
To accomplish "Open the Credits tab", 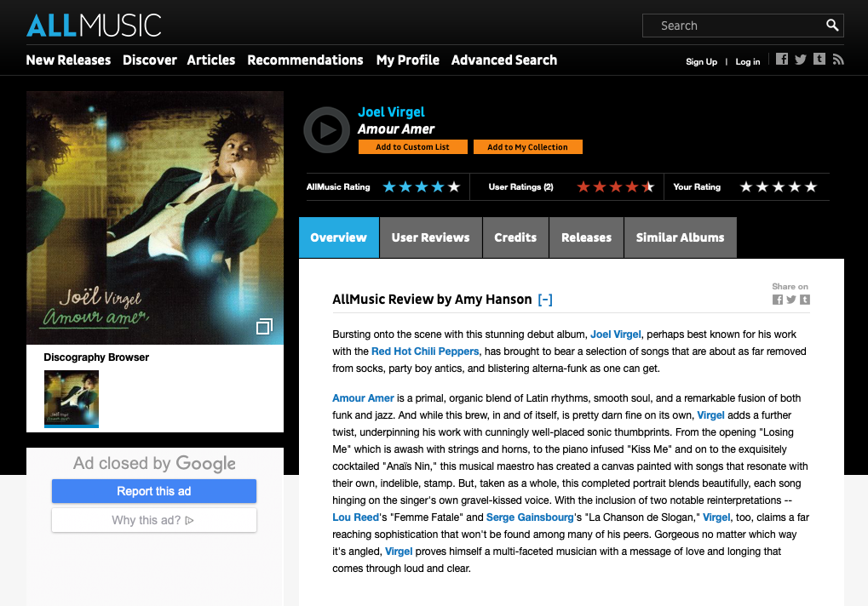I will click(x=515, y=237).
